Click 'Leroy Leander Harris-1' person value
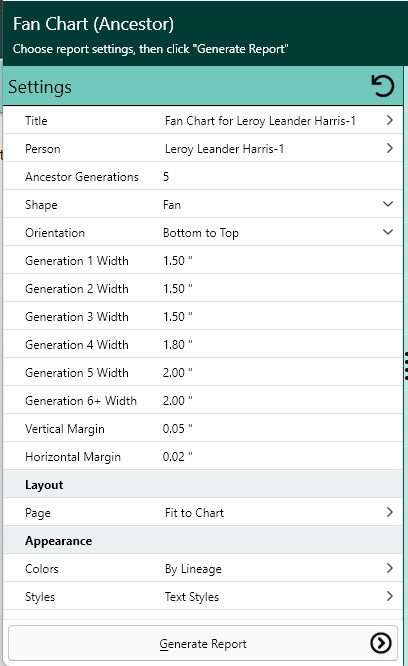Image resolution: width=408 pixels, height=666 pixels. point(224,149)
